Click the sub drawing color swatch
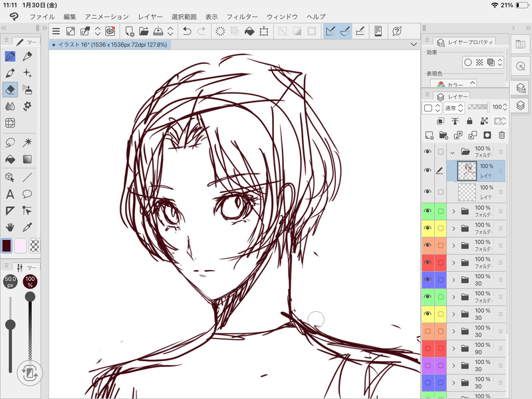The image size is (532, 399). tap(21, 245)
